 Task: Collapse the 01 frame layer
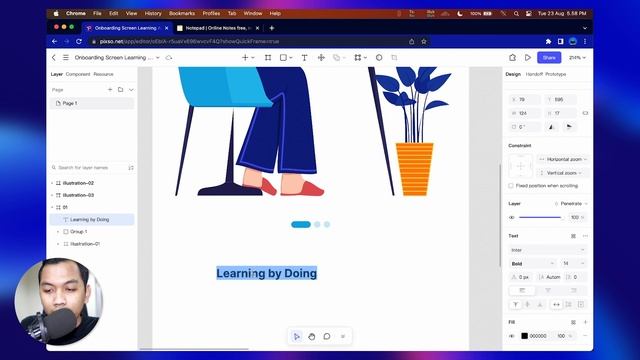pos(52,207)
